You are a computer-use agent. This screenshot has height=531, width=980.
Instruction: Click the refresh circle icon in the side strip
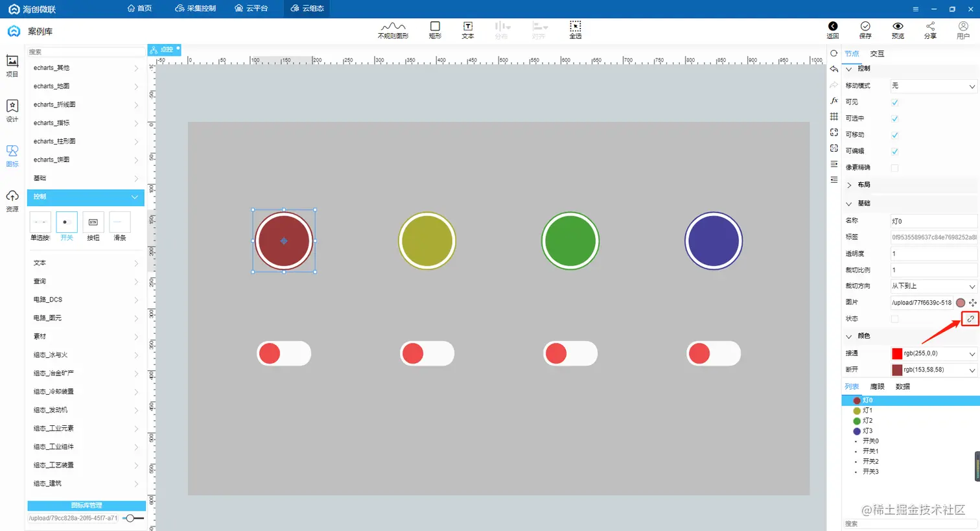(834, 53)
